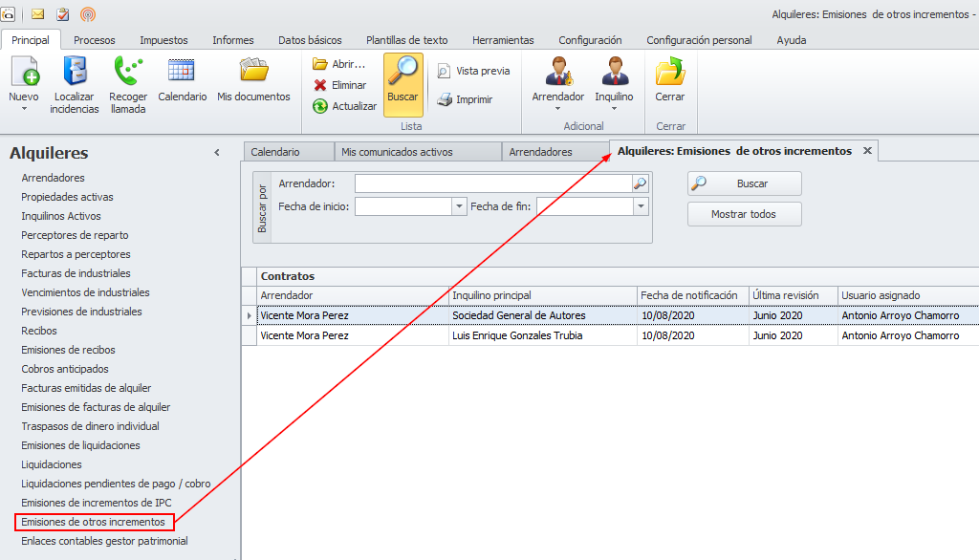Click Arrendador person icon

[x=558, y=71]
